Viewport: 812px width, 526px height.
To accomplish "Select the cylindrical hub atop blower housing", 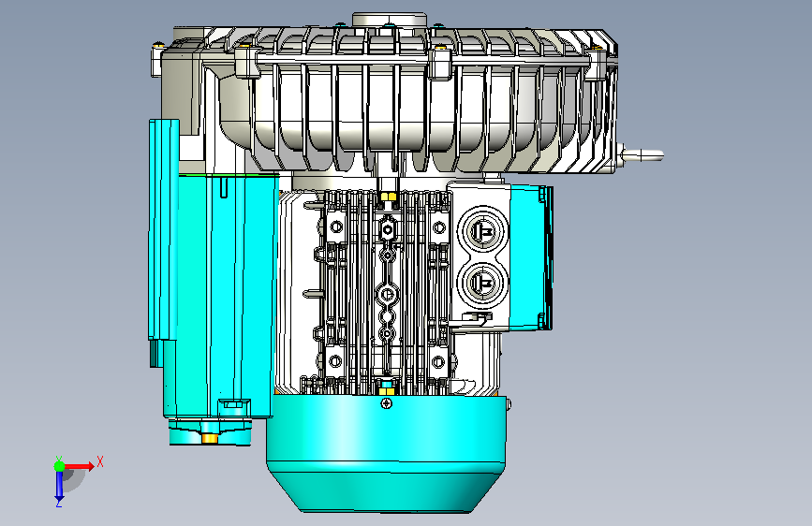I will coord(390,21).
